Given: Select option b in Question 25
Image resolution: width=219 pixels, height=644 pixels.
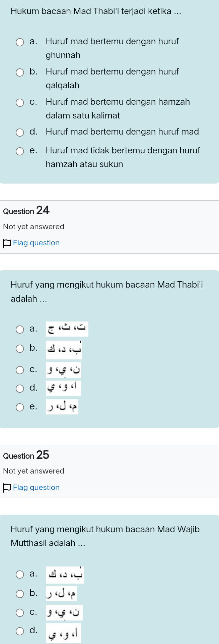Looking at the screenshot, I should [20, 593].
